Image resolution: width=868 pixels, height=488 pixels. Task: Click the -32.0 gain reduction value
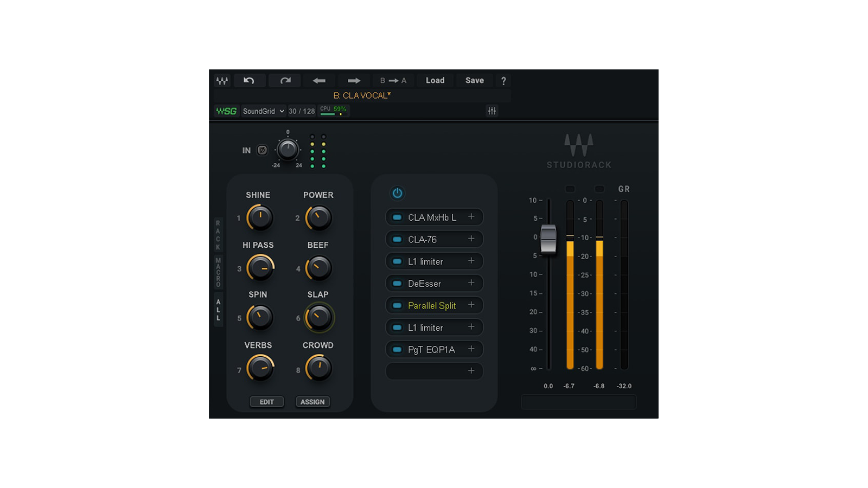coord(624,386)
